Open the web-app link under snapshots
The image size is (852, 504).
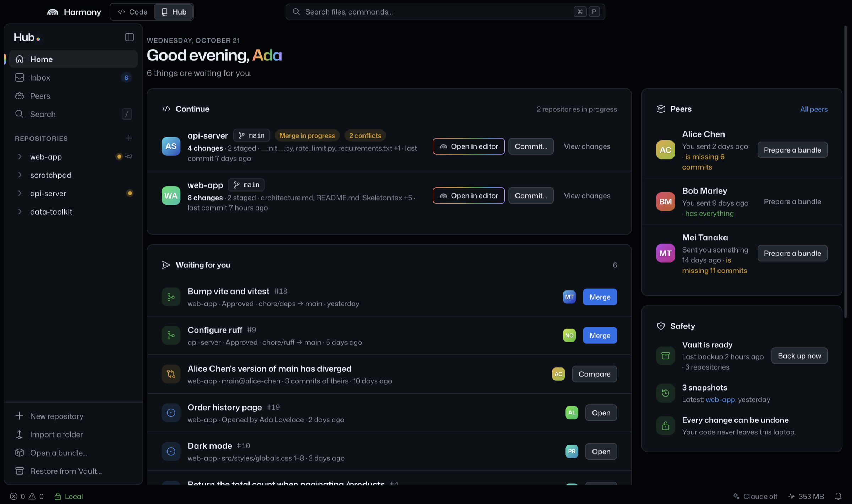pyautogui.click(x=720, y=399)
